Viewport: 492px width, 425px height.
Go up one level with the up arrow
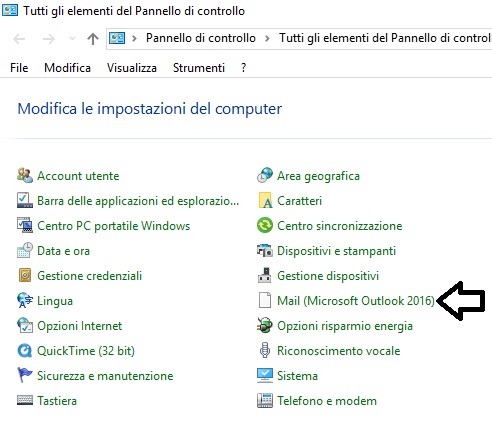tap(93, 39)
